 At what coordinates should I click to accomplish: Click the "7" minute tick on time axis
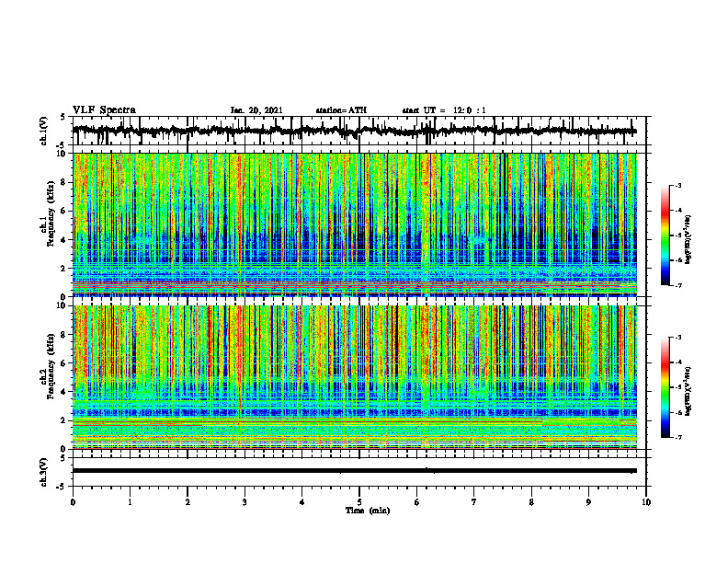[474, 502]
